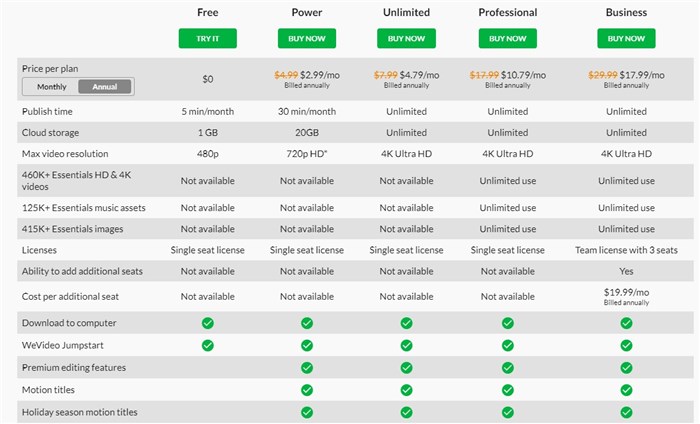700x424 pixels.
Task: Click Power plan Download to computer checkmark
Action: [x=307, y=323]
